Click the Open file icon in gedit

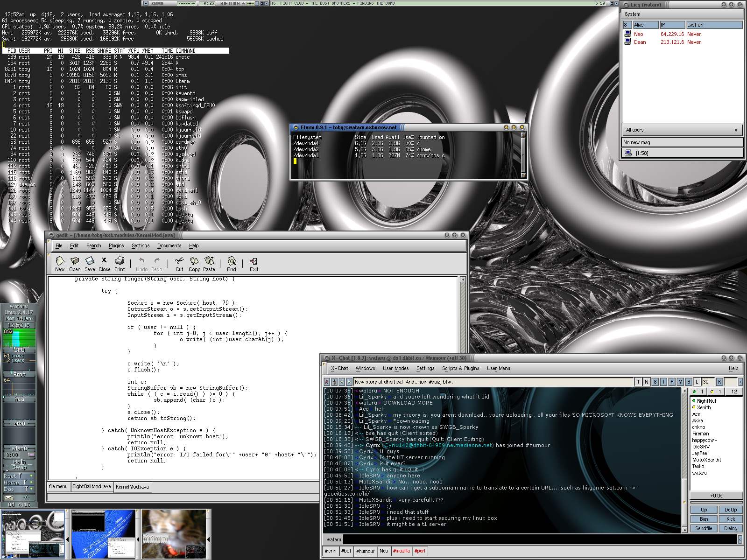tap(75, 261)
